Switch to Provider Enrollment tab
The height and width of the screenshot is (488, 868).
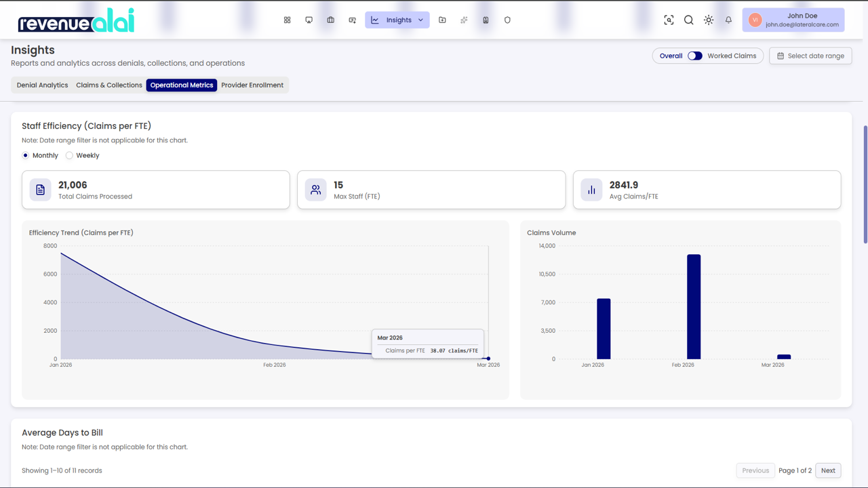coord(252,85)
